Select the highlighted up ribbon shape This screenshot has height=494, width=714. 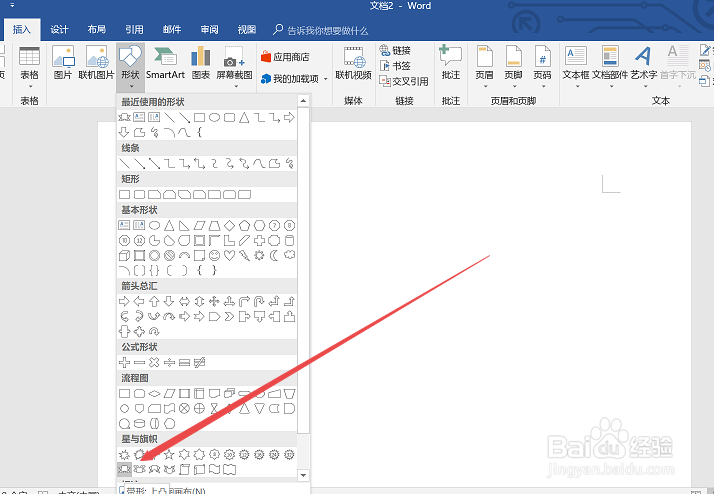point(124,469)
